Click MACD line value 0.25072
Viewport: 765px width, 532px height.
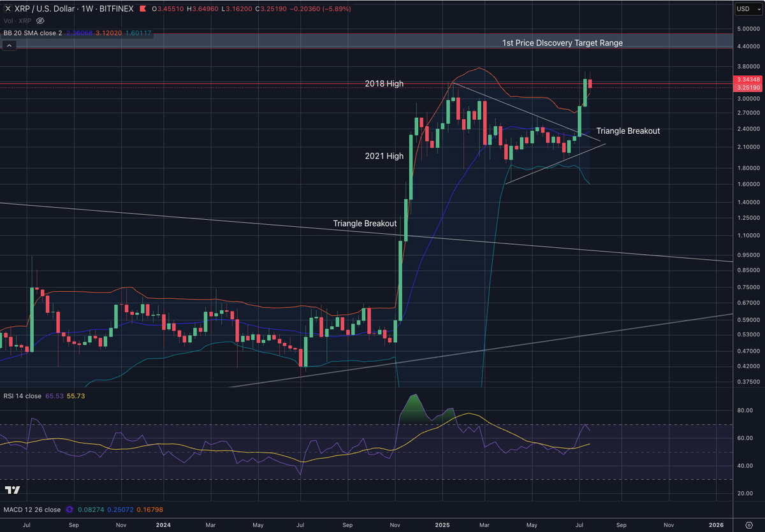click(x=119, y=509)
